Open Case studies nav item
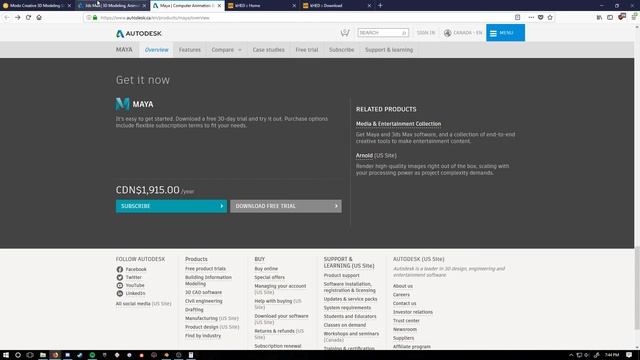This screenshot has width=640, height=360. (269, 50)
